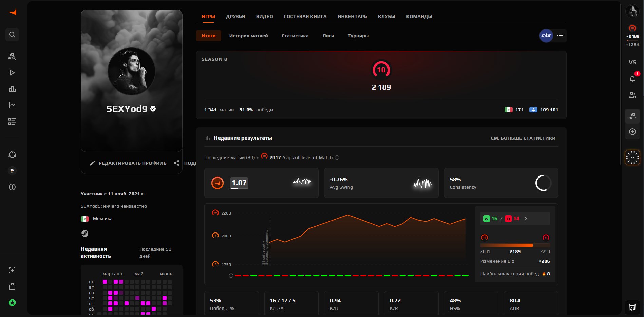The height and width of the screenshot is (317, 644).
Task: Open the party members icon in right panel
Action: point(632,117)
